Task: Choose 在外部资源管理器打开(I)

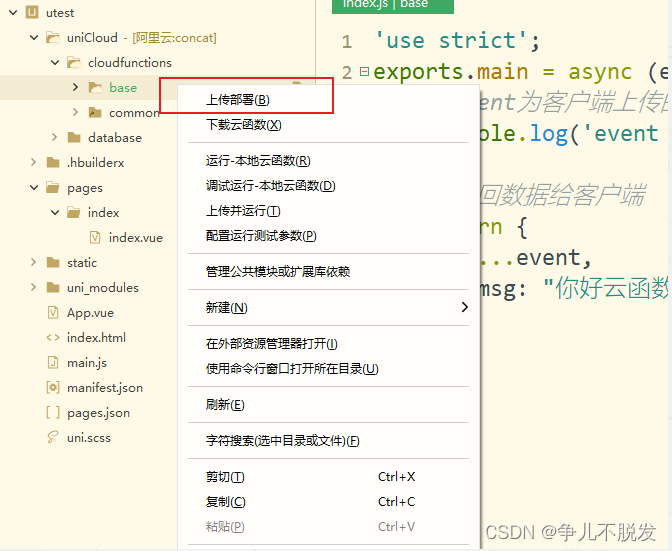Action: click(x=328, y=344)
